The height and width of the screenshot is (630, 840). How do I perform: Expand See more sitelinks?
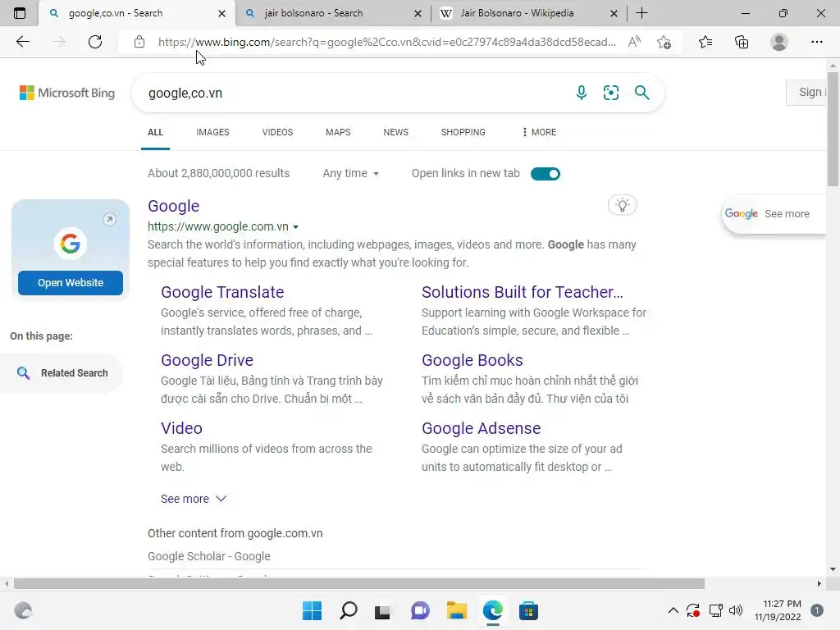coord(194,499)
